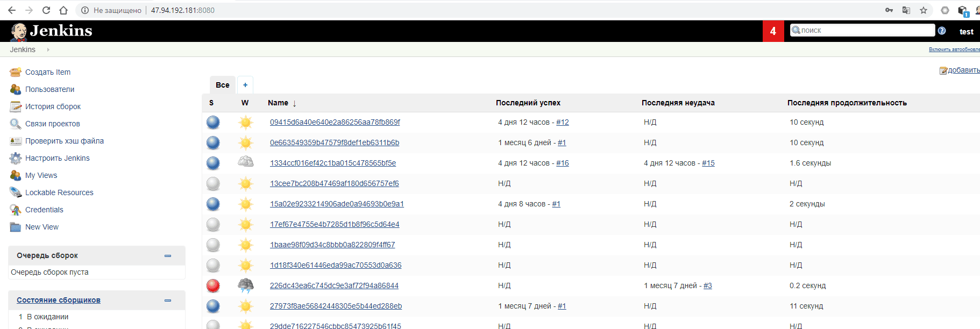
Task: Click the Связи проектов magnifier icon
Action: coord(16,124)
